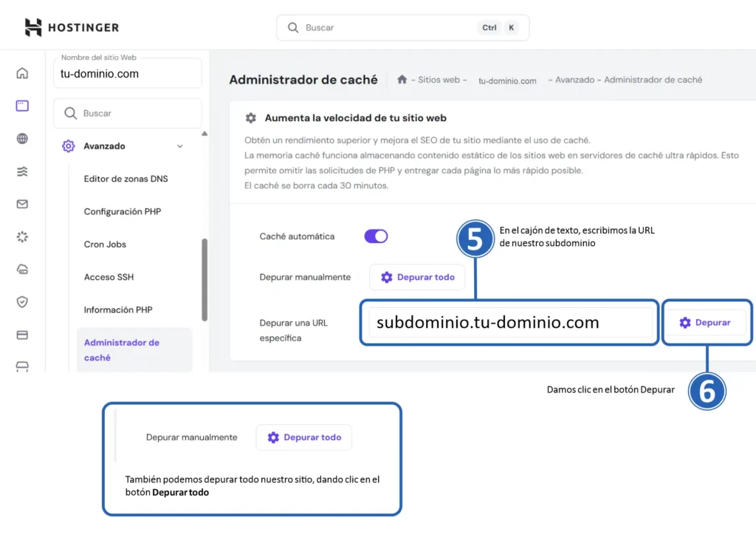Go to Configuración PHP

tap(122, 212)
